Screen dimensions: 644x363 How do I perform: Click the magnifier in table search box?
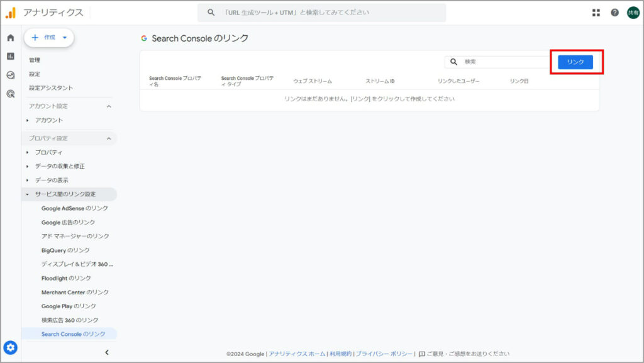453,62
